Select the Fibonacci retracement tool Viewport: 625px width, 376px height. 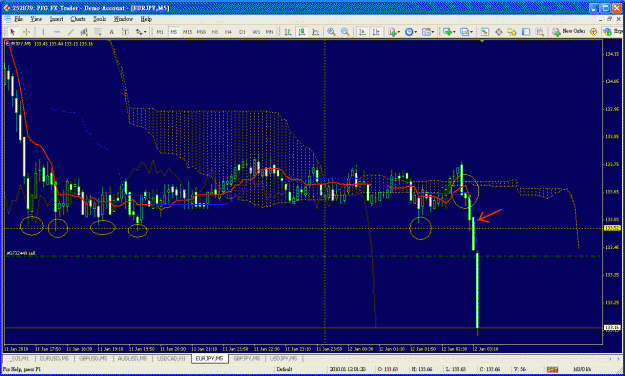98,32
